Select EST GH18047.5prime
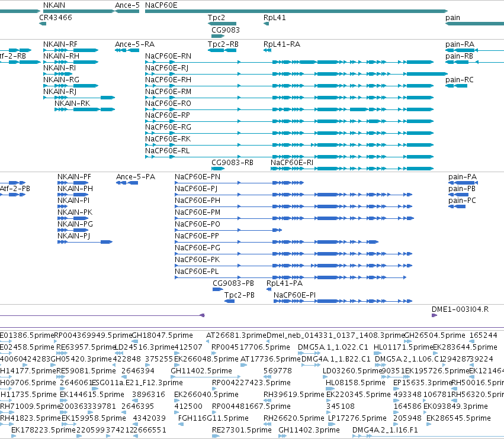Screen dimensions: 504x439 [x=162, y=335]
